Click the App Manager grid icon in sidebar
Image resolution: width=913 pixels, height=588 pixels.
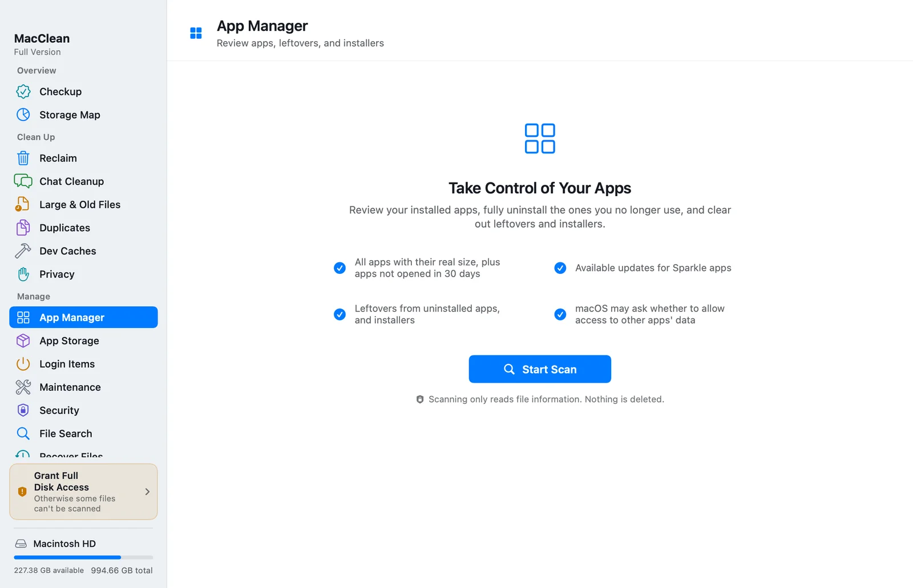23,317
